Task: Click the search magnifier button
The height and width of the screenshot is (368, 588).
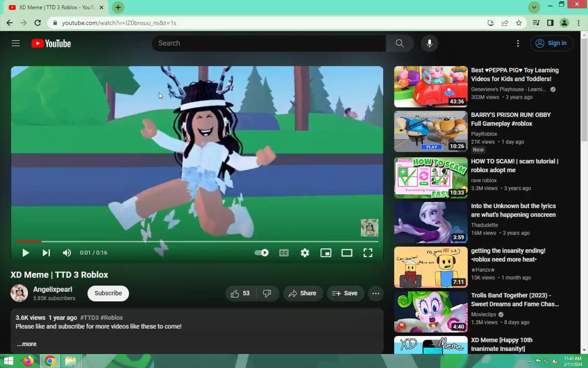Action: pyautogui.click(x=400, y=43)
